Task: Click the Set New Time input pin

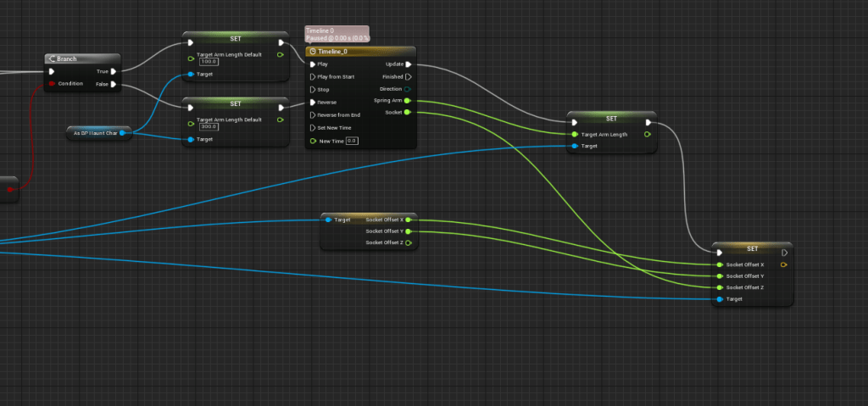Action: [312, 127]
